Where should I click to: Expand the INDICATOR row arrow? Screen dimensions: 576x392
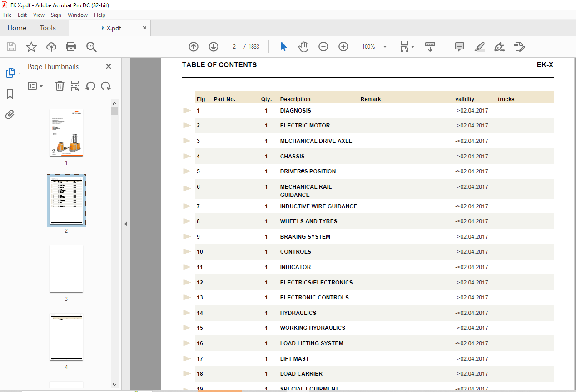(187, 267)
